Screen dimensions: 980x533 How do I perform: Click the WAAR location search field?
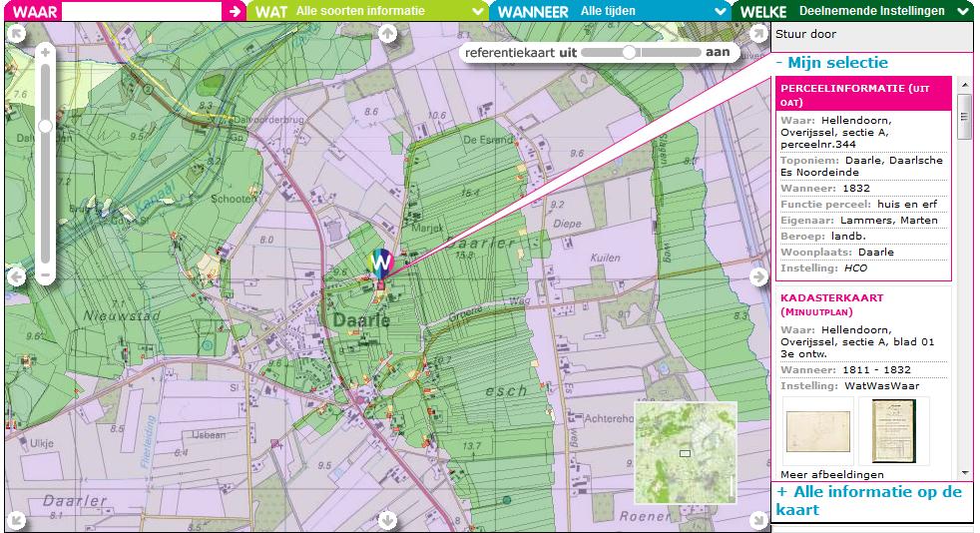click(140, 11)
